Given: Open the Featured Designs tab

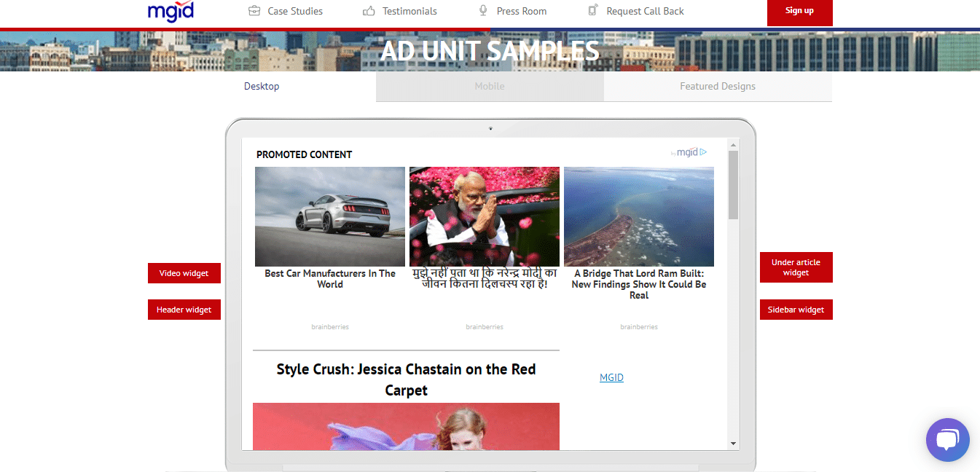Looking at the screenshot, I should click(718, 86).
